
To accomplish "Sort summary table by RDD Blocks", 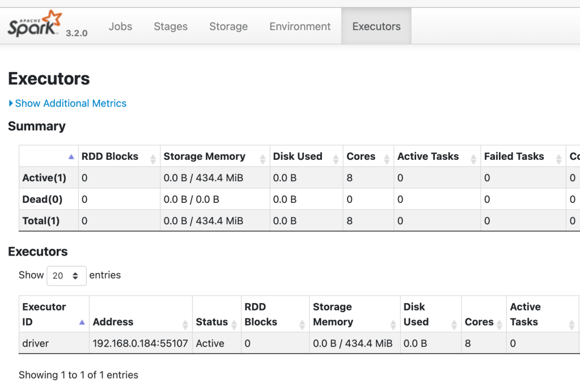I will 118,156.
